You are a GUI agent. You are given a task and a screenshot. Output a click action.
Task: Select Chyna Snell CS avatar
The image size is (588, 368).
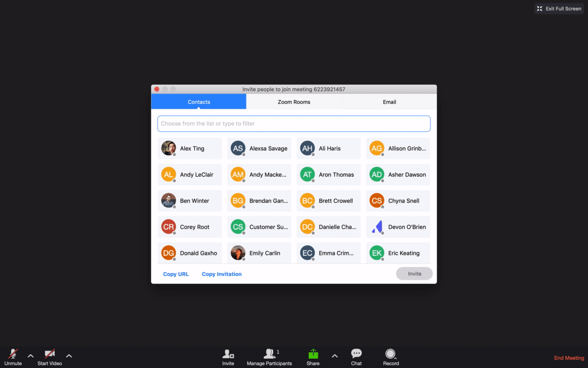click(377, 201)
